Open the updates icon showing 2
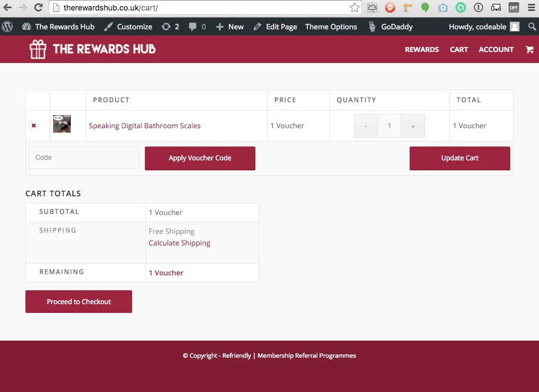This screenshot has height=392, width=539. click(x=170, y=27)
